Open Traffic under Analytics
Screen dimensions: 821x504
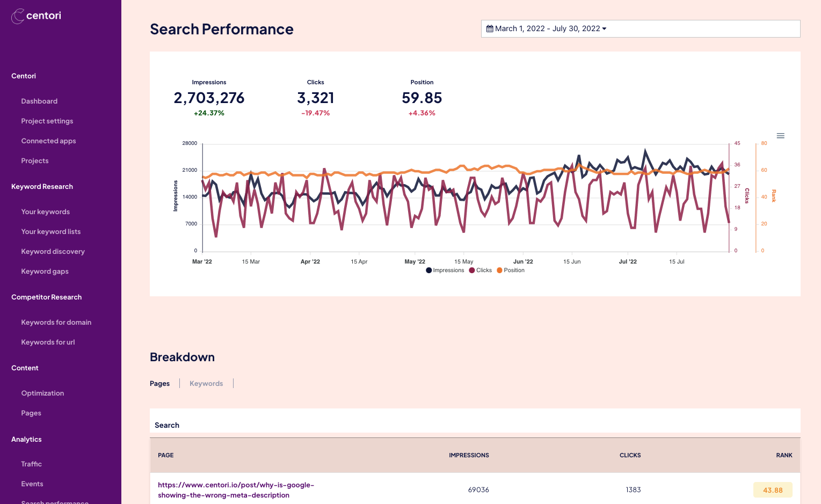point(31,464)
